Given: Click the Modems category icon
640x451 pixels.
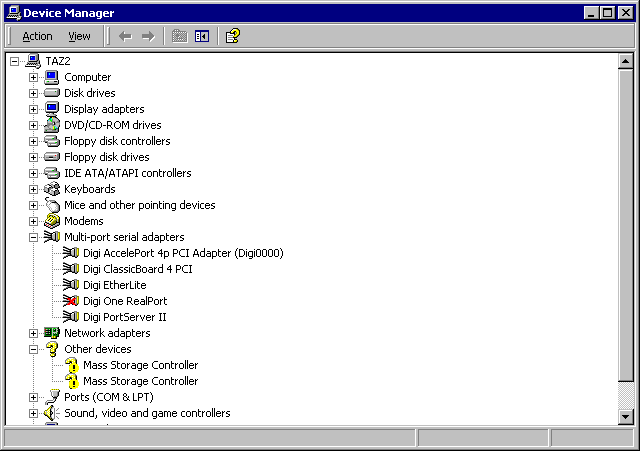Looking at the screenshot, I should [52, 221].
